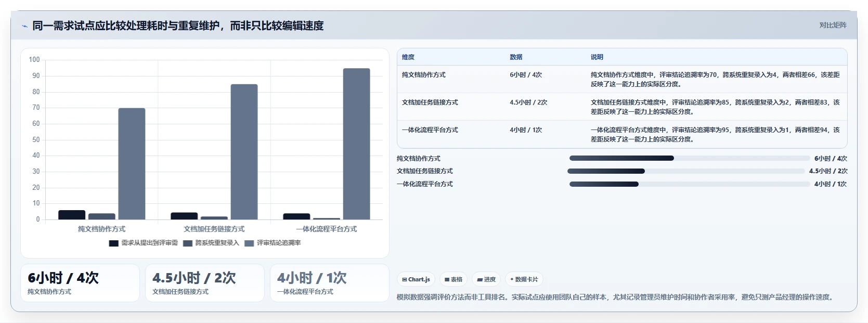
Task: Toggle the 跨系统重复录入 legend swatch
Action: pyautogui.click(x=188, y=243)
